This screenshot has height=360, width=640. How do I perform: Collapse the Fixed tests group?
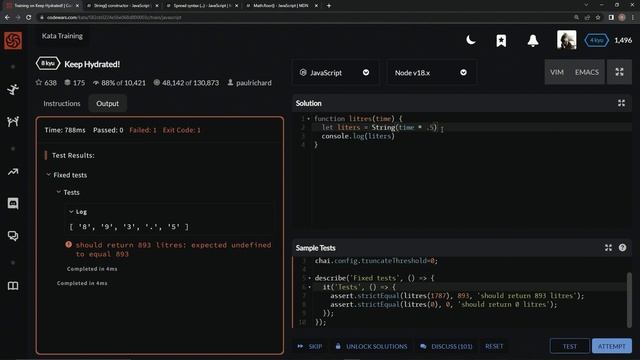49,175
